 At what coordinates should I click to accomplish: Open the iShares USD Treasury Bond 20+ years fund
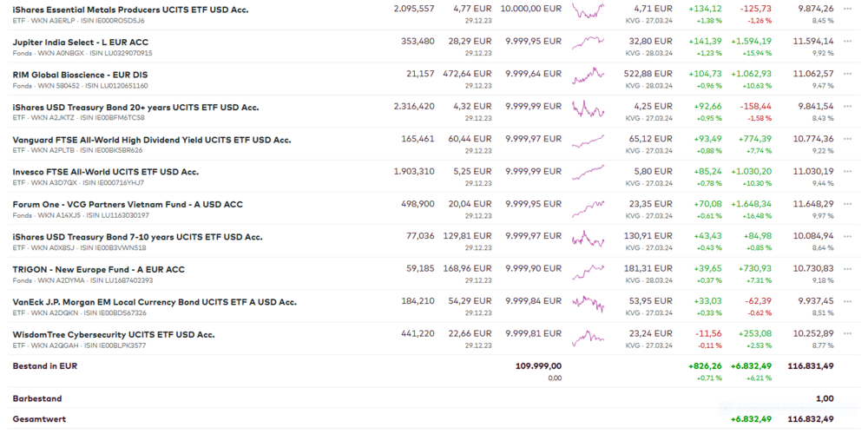pyautogui.click(x=135, y=108)
